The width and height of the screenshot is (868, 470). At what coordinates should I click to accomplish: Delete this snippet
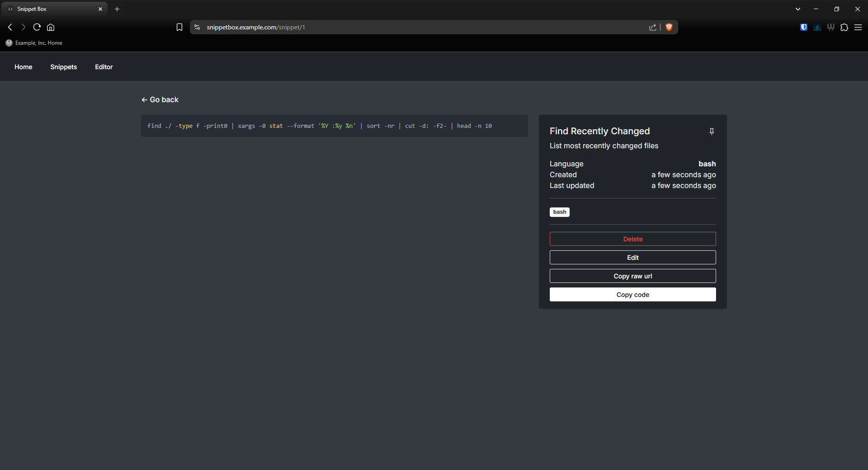tap(632, 239)
